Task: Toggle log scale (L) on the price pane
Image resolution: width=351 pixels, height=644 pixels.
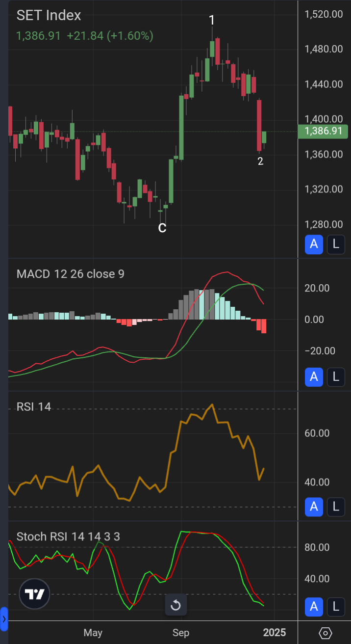Action: [336, 244]
